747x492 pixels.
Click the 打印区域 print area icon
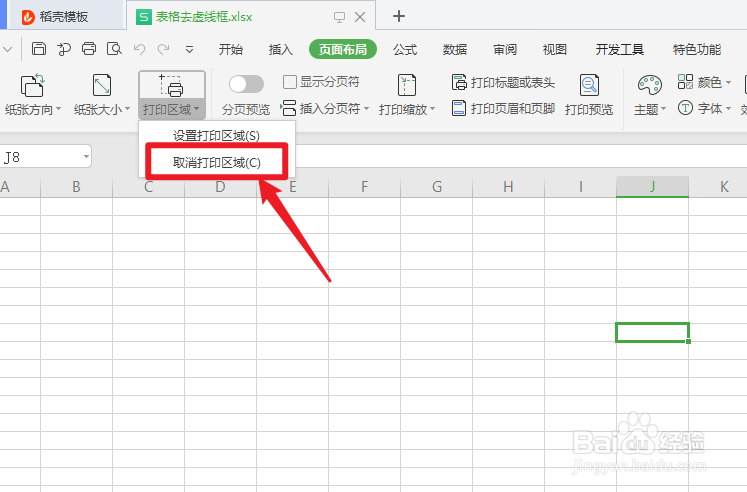tap(172, 86)
